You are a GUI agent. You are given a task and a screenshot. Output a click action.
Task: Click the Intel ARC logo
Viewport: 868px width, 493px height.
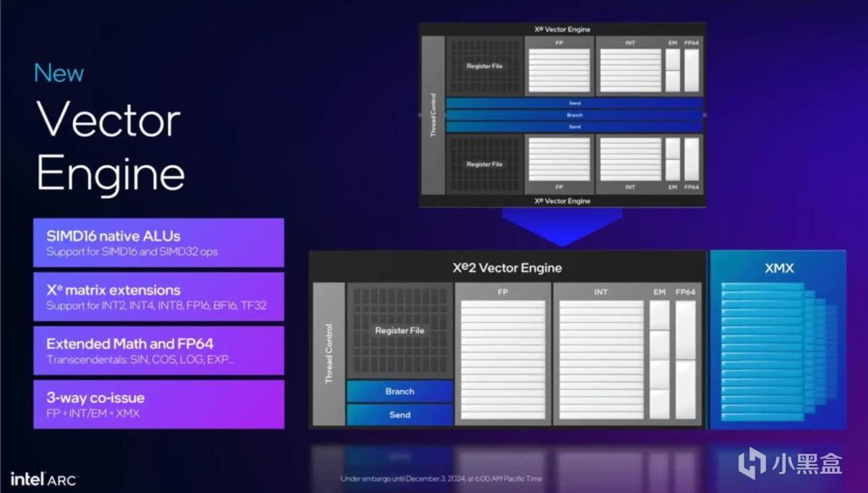[43, 479]
